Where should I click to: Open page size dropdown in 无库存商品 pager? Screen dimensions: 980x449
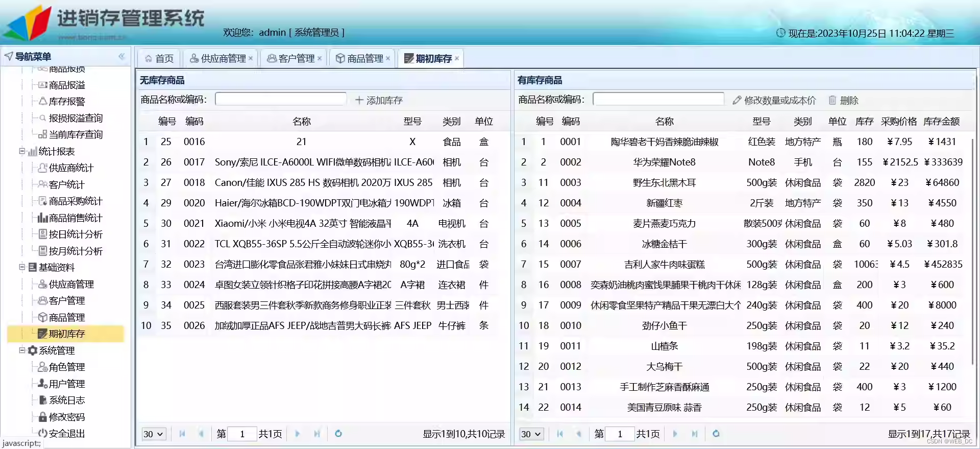tap(153, 434)
